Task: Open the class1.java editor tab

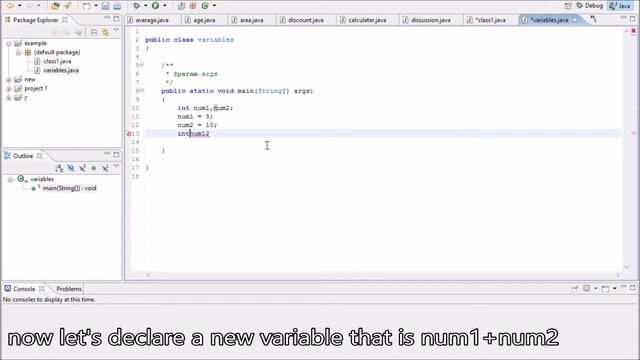Action: 490,20
